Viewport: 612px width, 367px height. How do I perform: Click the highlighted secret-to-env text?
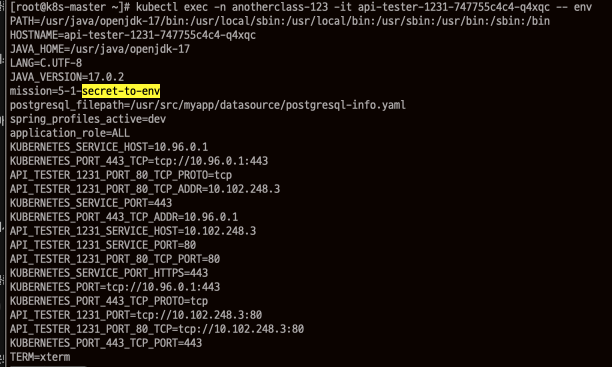click(x=121, y=91)
